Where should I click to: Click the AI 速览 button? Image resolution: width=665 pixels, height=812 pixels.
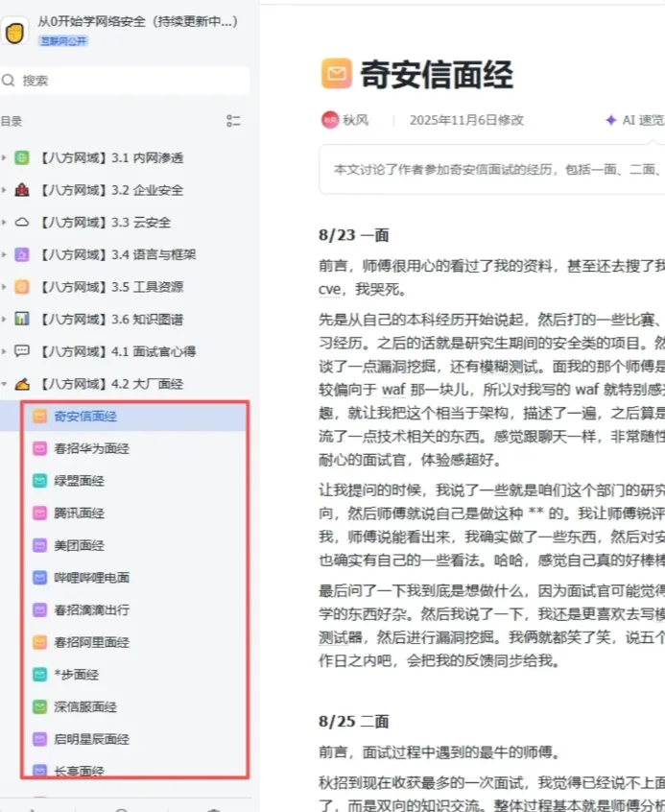coord(635,120)
